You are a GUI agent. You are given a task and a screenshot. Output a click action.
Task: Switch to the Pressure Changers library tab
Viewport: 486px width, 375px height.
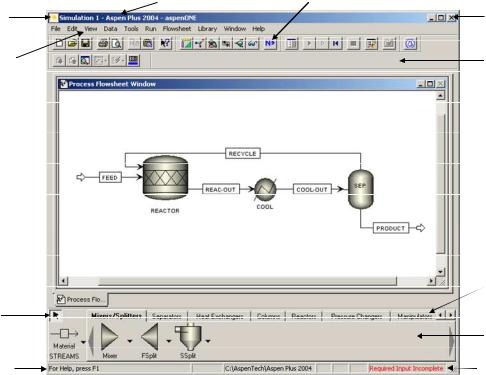click(356, 315)
